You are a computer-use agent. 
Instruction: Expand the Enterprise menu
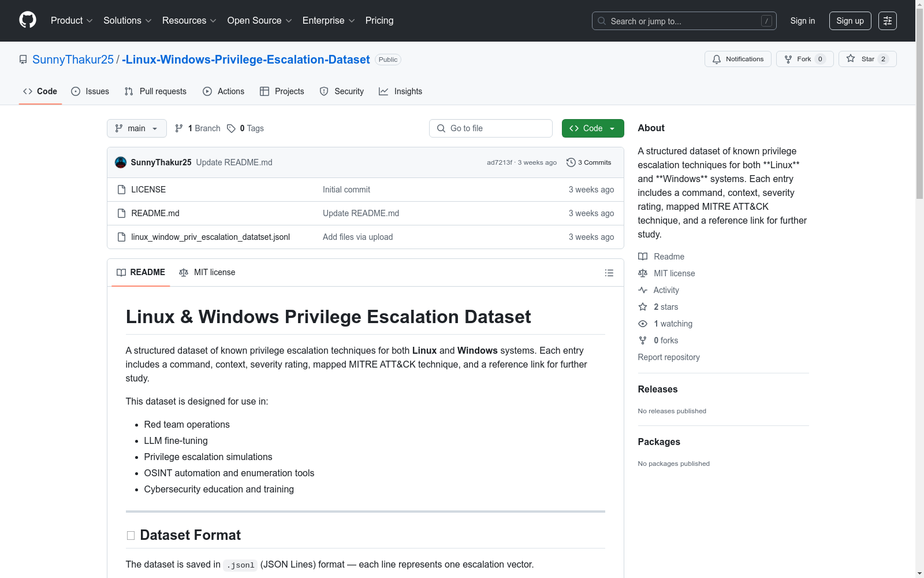[x=329, y=21]
